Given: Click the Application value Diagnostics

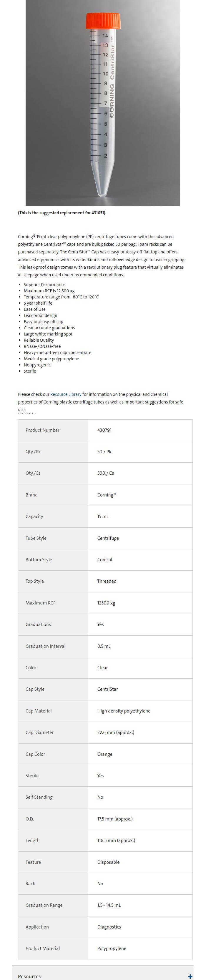Looking at the screenshot, I should pos(109,927).
